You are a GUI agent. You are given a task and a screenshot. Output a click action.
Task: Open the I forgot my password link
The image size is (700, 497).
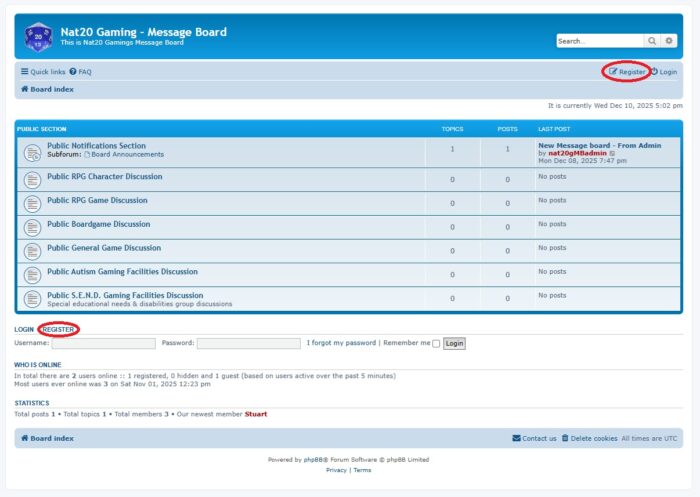[x=341, y=343]
